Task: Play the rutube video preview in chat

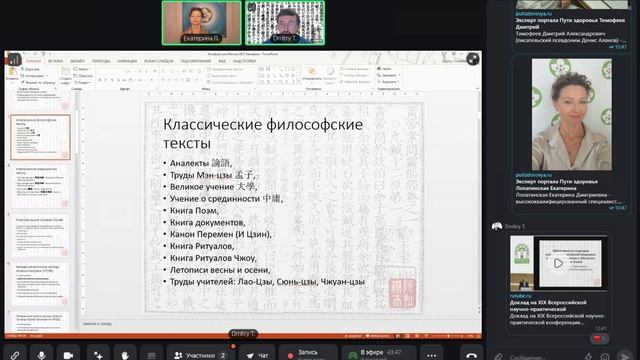Action: [x=558, y=263]
